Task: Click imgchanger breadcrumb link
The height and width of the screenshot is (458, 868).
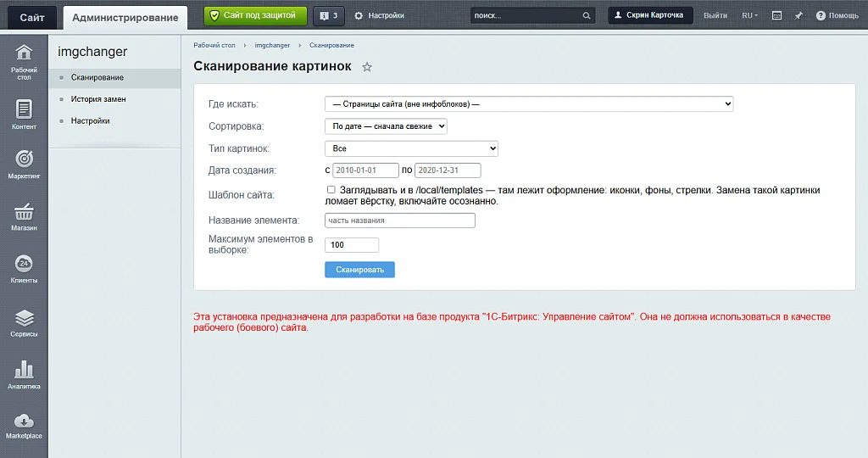Action: click(x=272, y=46)
